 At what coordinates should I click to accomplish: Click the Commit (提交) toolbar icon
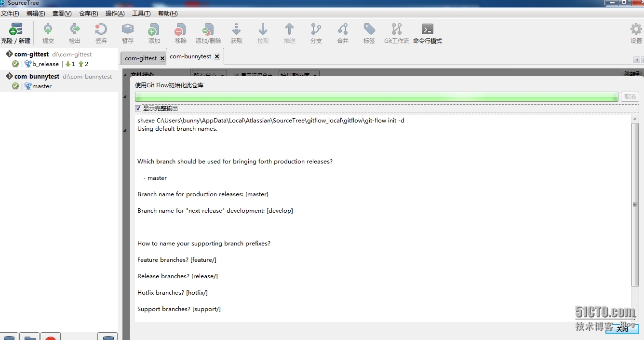pos(48,29)
